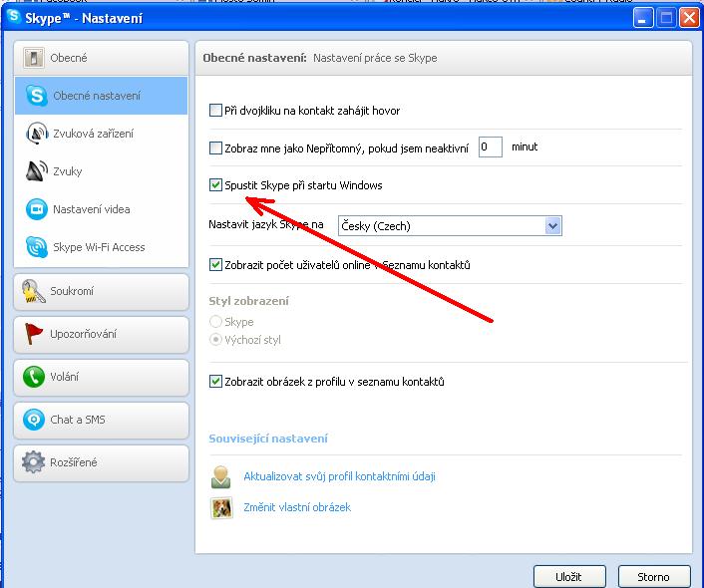Click the inactivity minutes input field
The image size is (704, 588).
490,147
